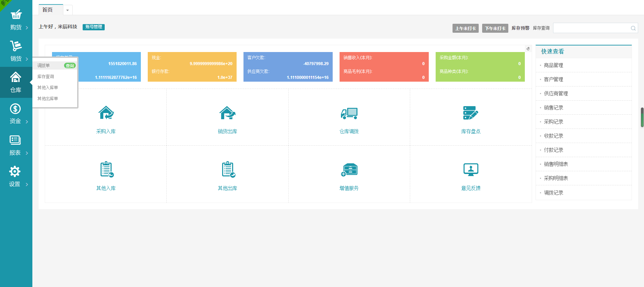
Task: Open the tab dropdown arrow next to 首页
Action: (67, 10)
